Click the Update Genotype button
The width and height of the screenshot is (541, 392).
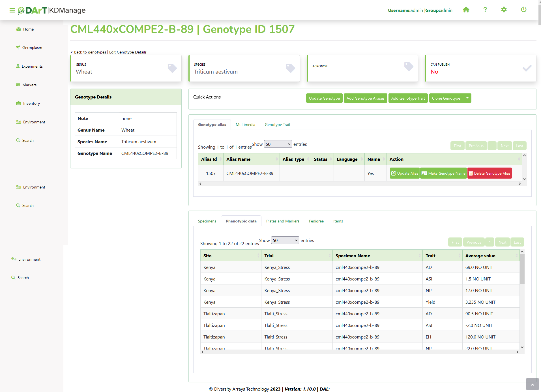pos(324,98)
